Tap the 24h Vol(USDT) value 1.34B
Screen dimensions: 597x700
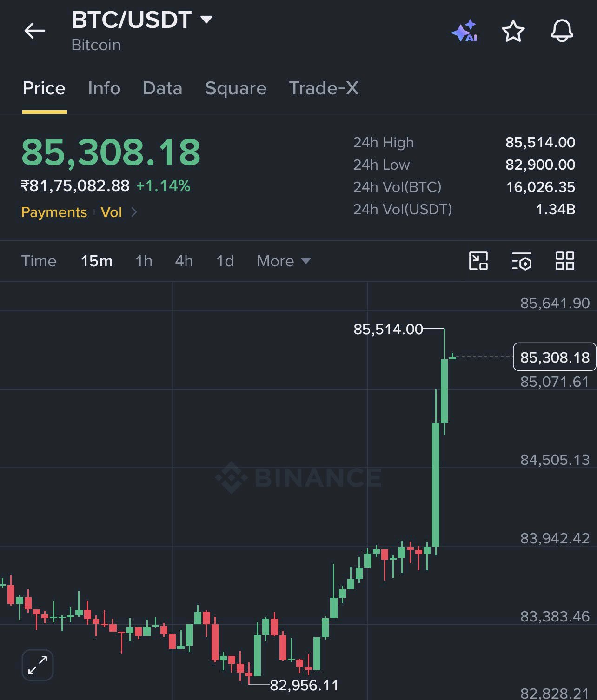point(556,209)
